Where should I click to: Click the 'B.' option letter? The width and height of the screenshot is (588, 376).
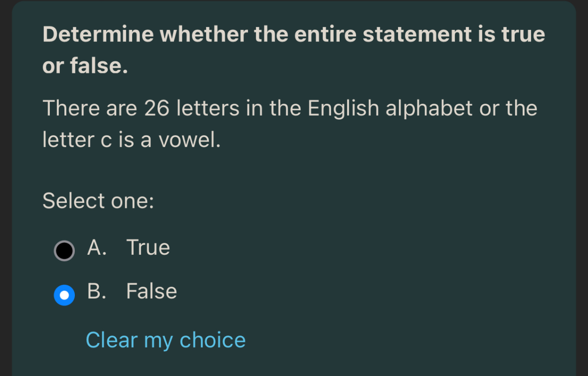97,291
